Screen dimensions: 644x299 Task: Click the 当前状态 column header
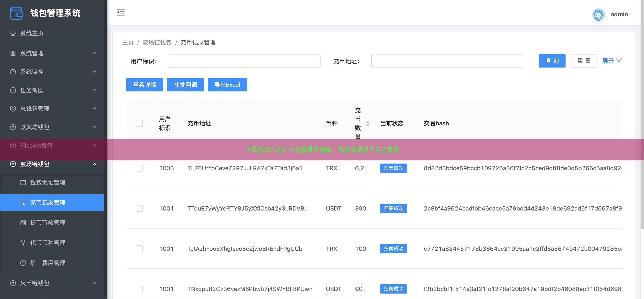(x=392, y=123)
